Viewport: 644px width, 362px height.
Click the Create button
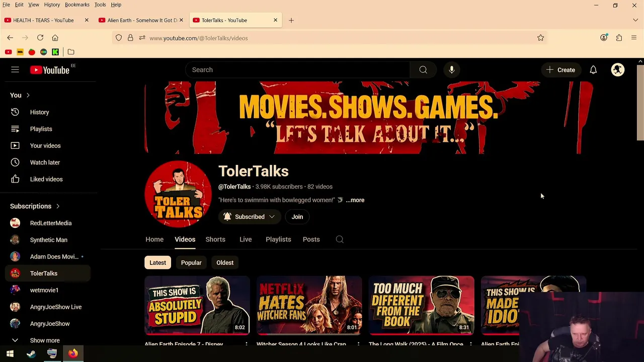560,70
